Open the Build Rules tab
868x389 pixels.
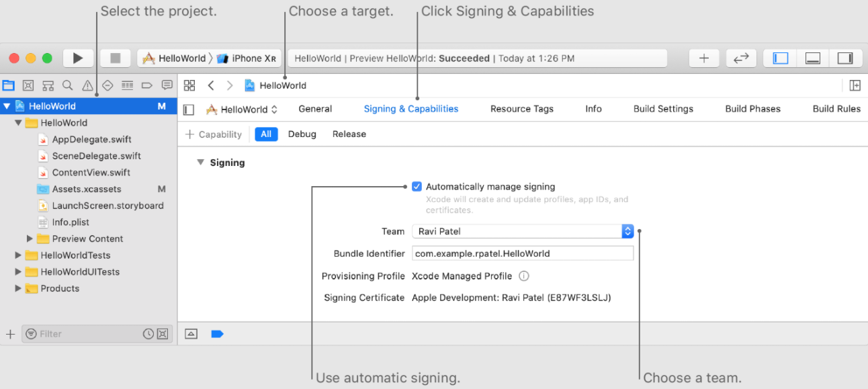pyautogui.click(x=836, y=109)
